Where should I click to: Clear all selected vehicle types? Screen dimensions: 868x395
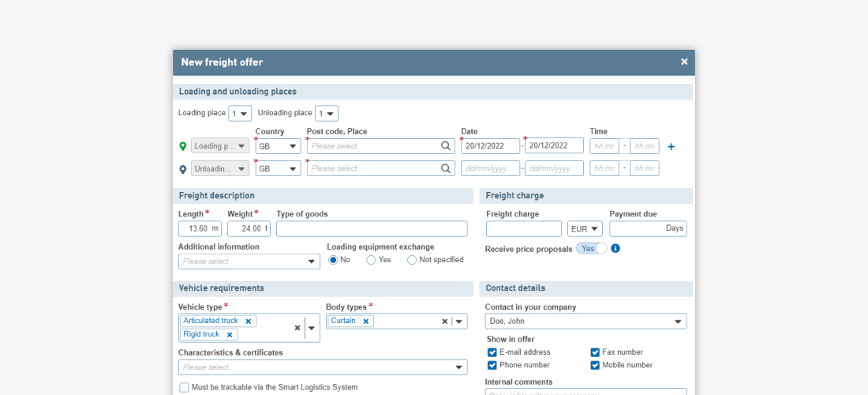pyautogui.click(x=297, y=328)
